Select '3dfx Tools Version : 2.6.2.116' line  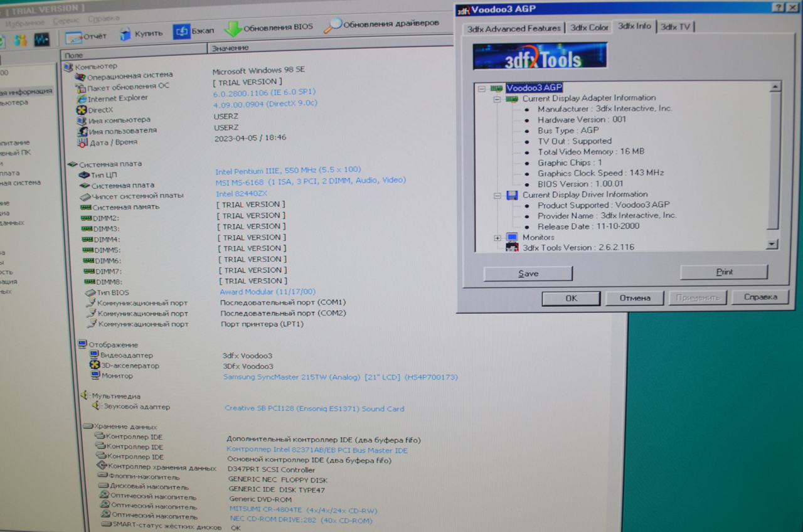point(578,247)
